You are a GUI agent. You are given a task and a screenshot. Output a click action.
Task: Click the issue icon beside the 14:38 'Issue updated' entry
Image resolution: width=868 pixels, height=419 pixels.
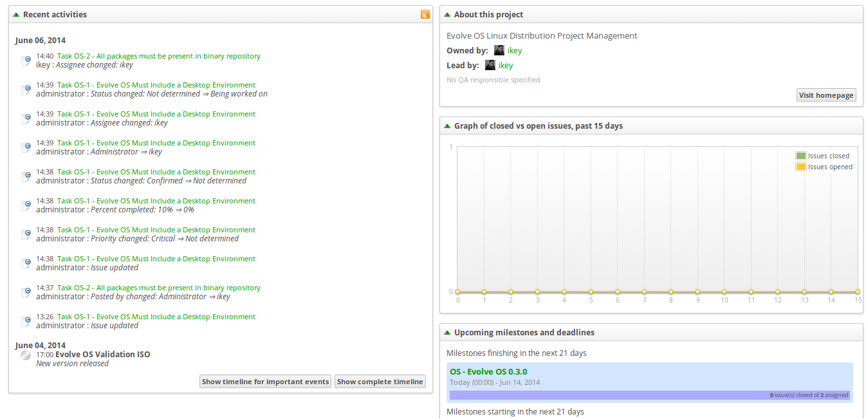click(x=26, y=263)
